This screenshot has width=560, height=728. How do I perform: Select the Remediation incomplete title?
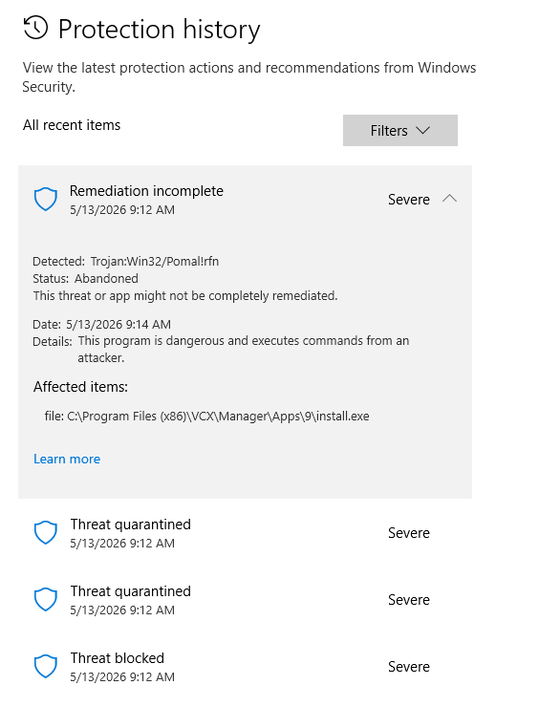coord(146,191)
